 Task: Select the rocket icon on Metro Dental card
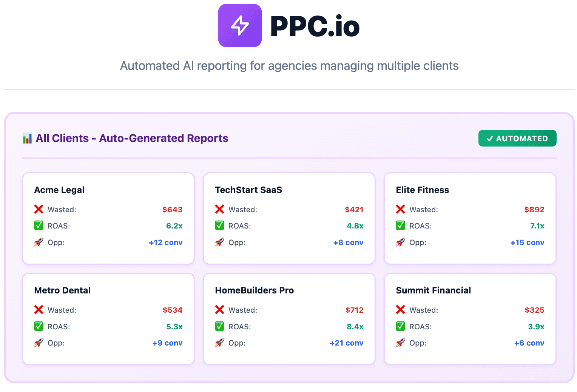click(x=39, y=343)
